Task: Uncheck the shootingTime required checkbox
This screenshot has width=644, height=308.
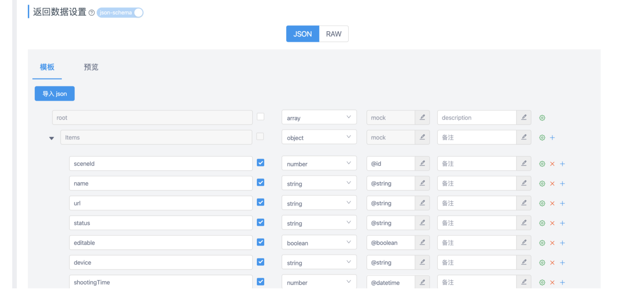Action: [260, 282]
